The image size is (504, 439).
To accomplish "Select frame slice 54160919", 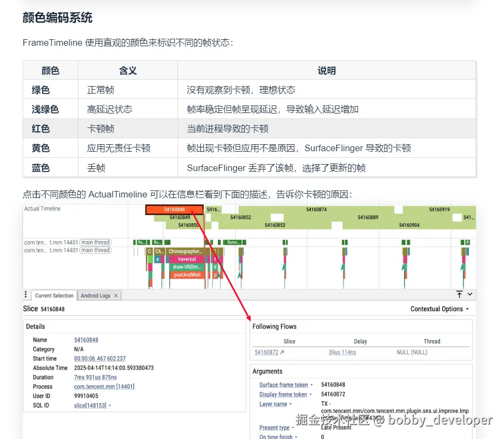I will click(439, 209).
